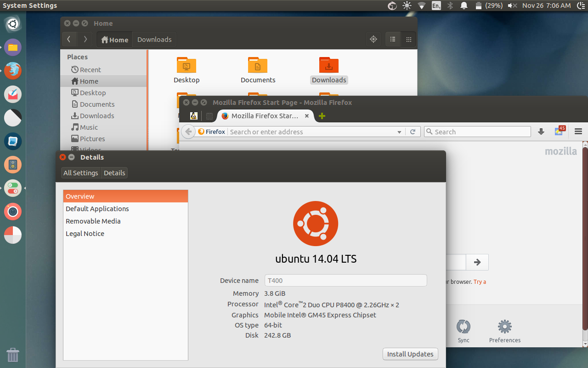Click the Device name T400 field
This screenshot has height=368, width=588.
click(346, 281)
